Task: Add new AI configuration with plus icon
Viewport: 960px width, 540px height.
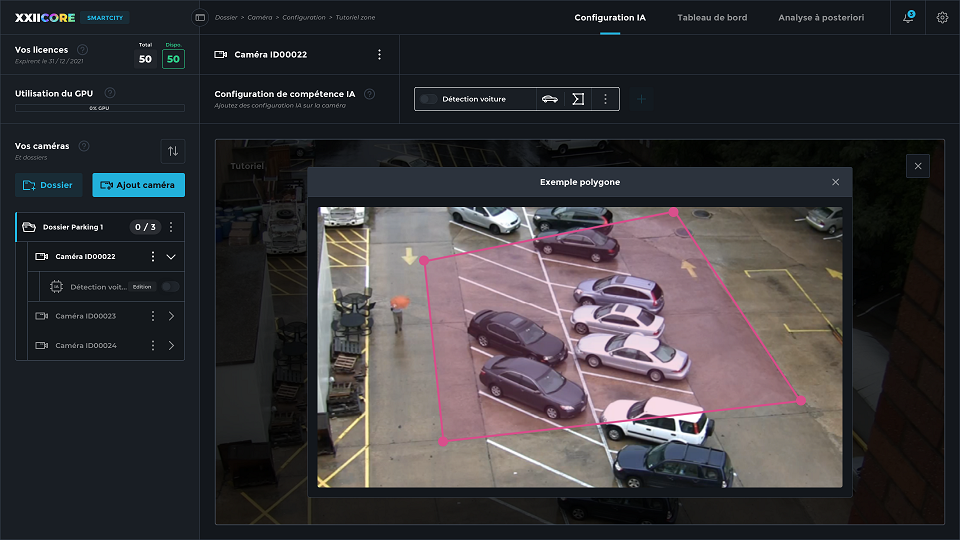Action: 642,99
